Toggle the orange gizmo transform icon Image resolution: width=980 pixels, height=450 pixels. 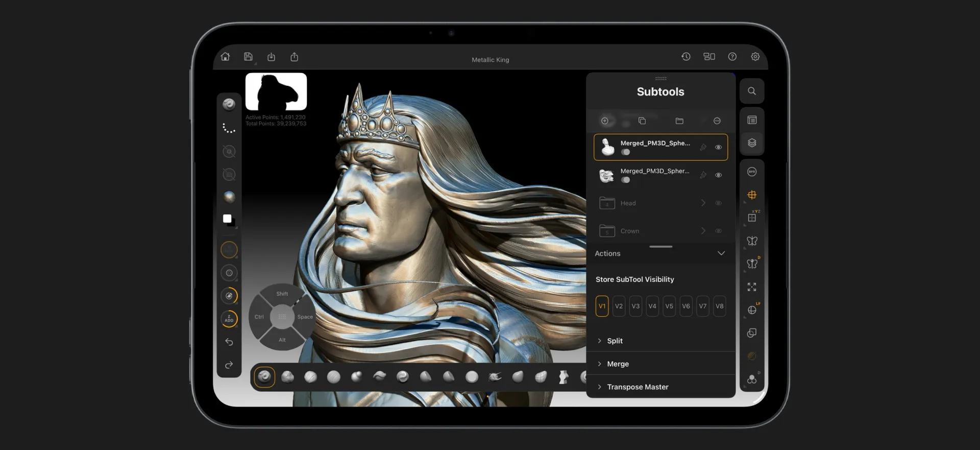click(752, 195)
